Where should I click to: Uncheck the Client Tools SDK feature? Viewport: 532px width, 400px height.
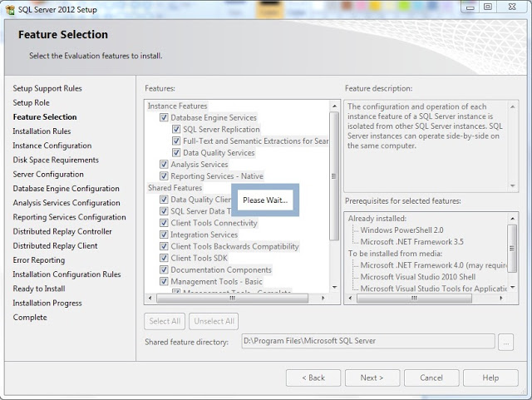pos(165,259)
